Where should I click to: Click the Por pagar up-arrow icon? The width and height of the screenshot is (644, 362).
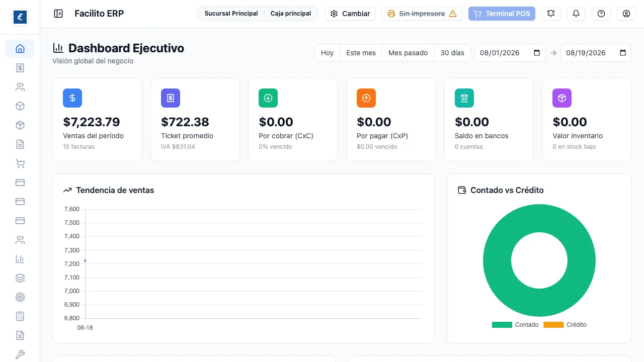coord(366,98)
